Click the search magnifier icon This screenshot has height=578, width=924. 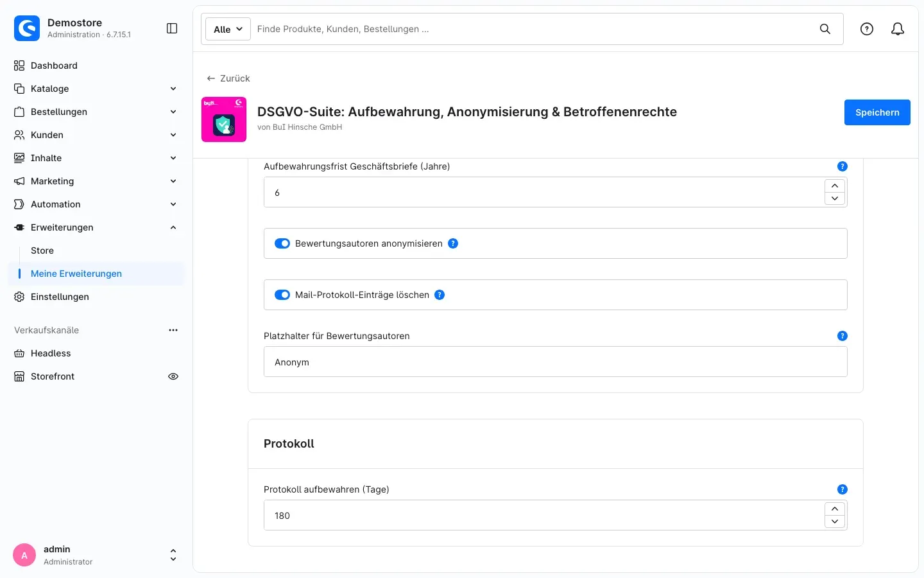(825, 29)
